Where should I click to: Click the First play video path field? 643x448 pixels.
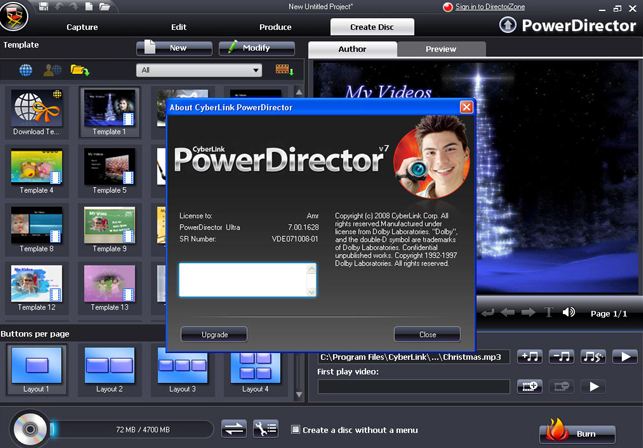tap(413, 386)
